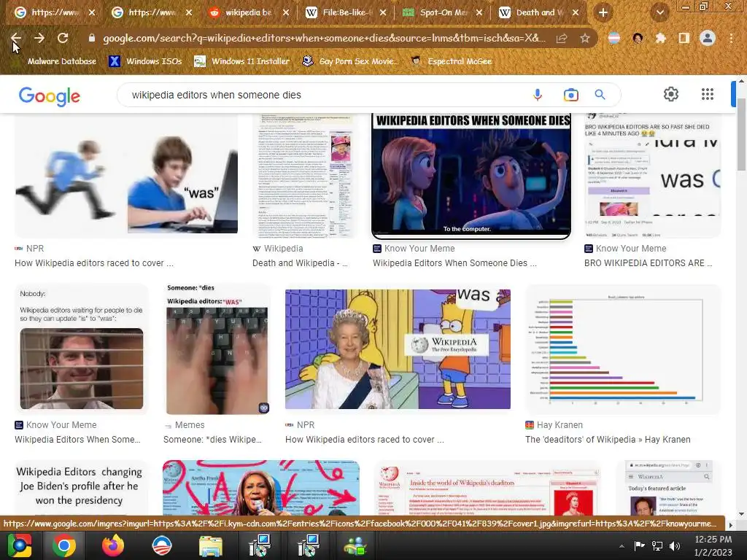This screenshot has height=560, width=747.
Task: Start voice search with the microphone
Action: pos(538,95)
